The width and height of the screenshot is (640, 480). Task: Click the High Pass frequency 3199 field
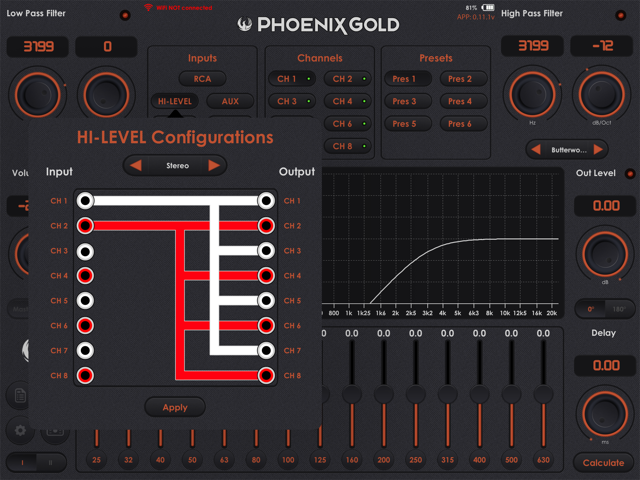[533, 46]
